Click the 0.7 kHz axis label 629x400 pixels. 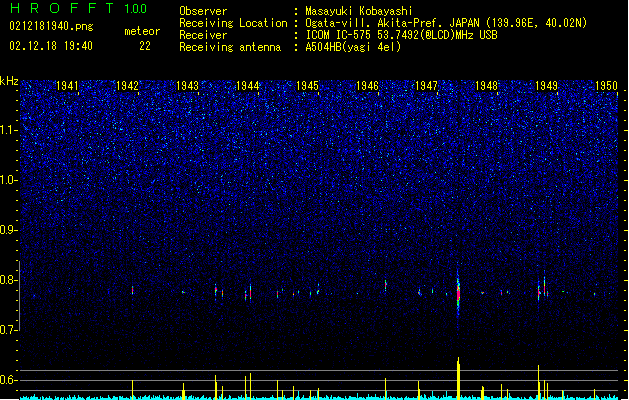(x=8, y=330)
